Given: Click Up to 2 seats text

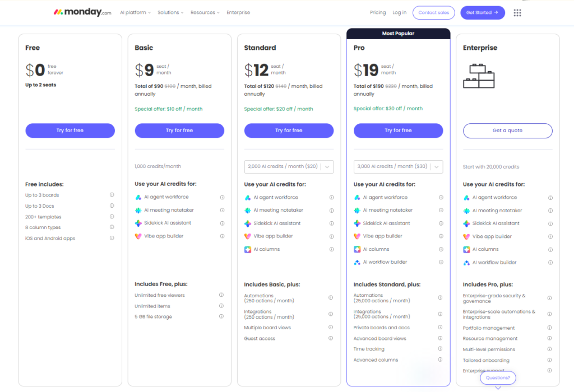Looking at the screenshot, I should pyautogui.click(x=40, y=85).
